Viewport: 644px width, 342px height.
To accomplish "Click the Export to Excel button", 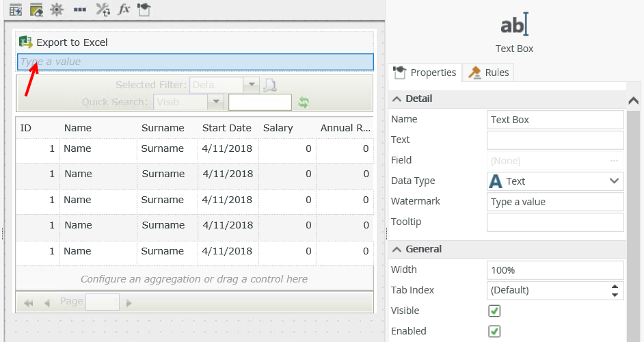I will point(72,42).
